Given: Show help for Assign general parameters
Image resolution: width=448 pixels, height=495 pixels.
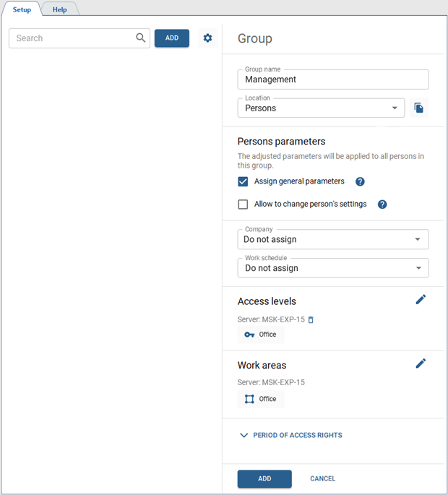Looking at the screenshot, I should tap(360, 182).
